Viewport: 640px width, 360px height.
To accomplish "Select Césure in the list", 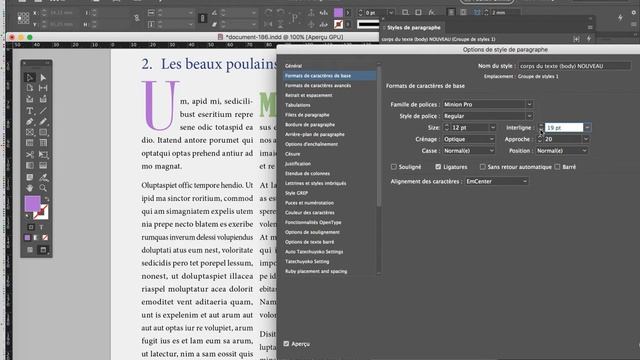I will [x=293, y=154].
